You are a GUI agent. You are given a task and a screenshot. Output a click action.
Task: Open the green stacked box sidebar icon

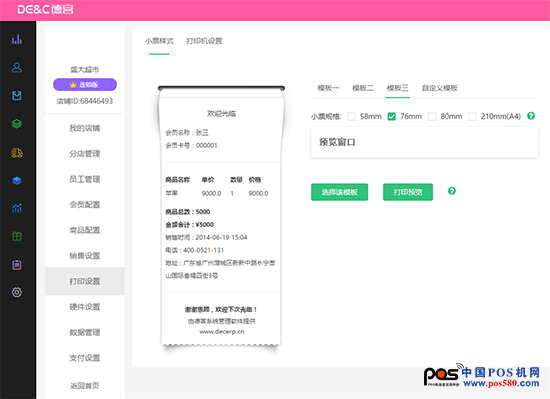(x=16, y=124)
